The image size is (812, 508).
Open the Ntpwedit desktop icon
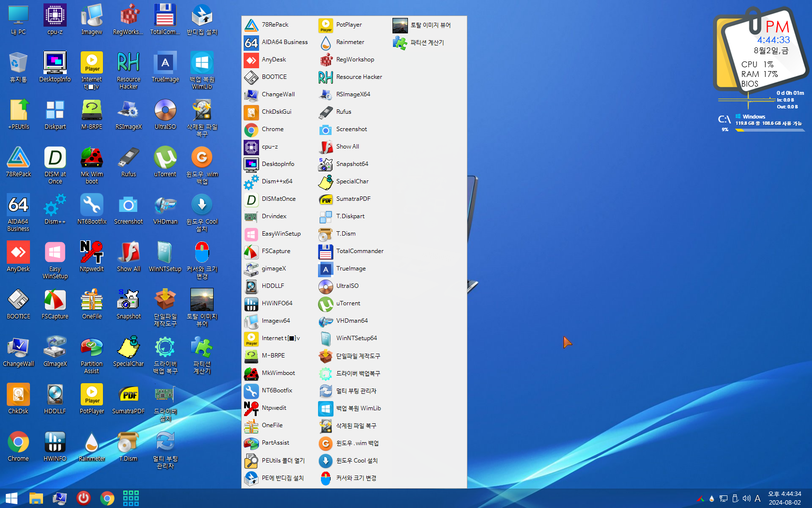[x=92, y=256]
